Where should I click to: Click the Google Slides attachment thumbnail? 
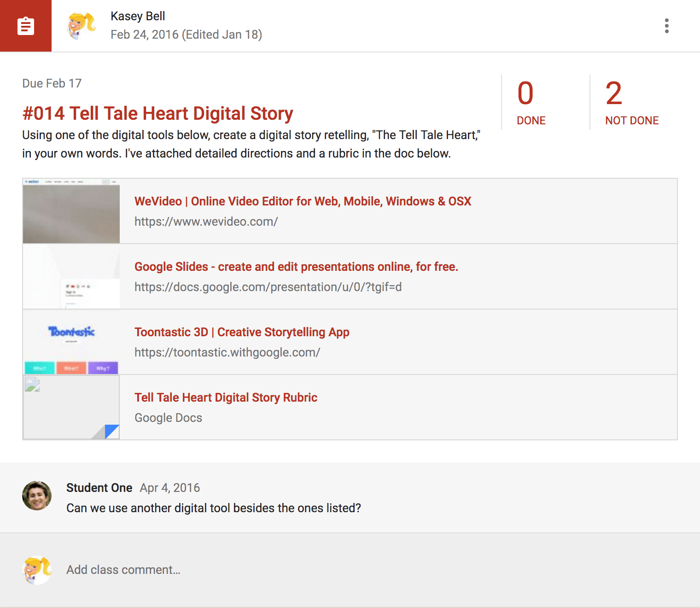pyautogui.click(x=71, y=276)
